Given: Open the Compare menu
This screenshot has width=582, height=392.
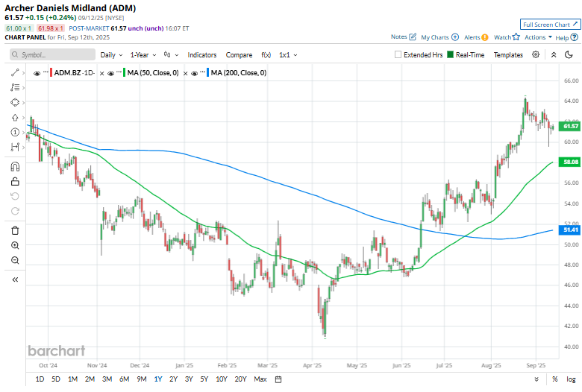Looking at the screenshot, I should (239, 55).
